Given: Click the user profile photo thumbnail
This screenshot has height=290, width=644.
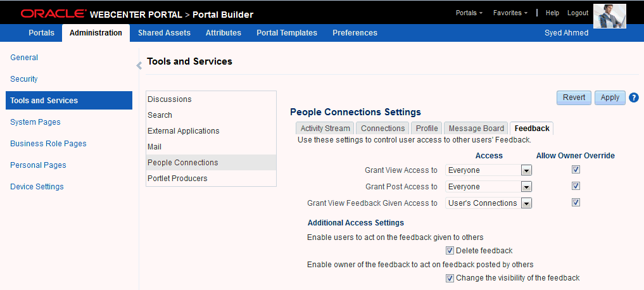Looking at the screenshot, I should [610, 16].
